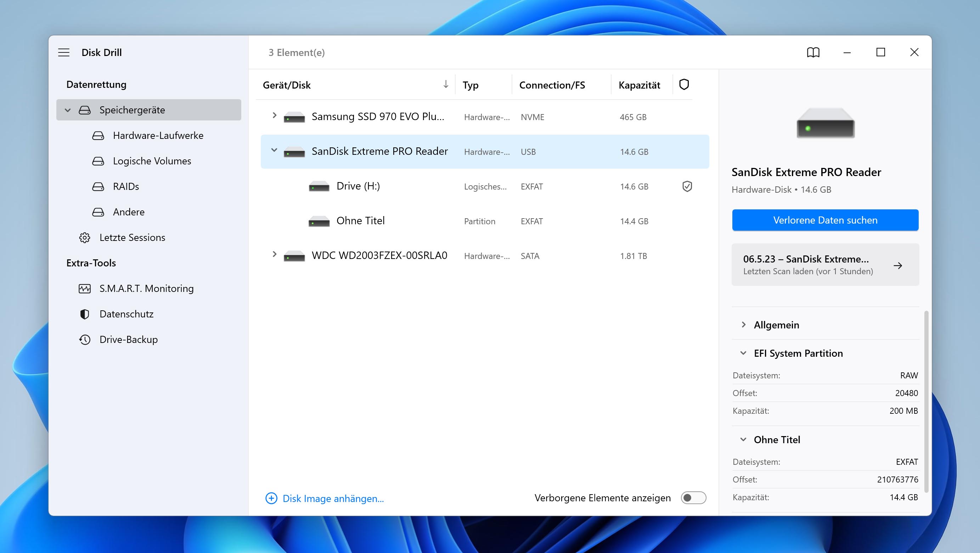Click the 1.81 TB capacity cell
Viewport: 980px width, 553px height.
(x=633, y=256)
